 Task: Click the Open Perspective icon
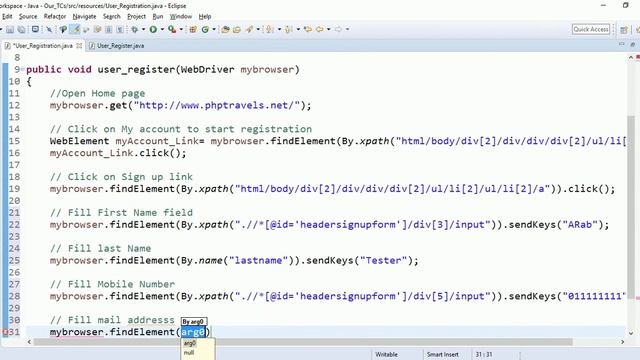pos(624,29)
